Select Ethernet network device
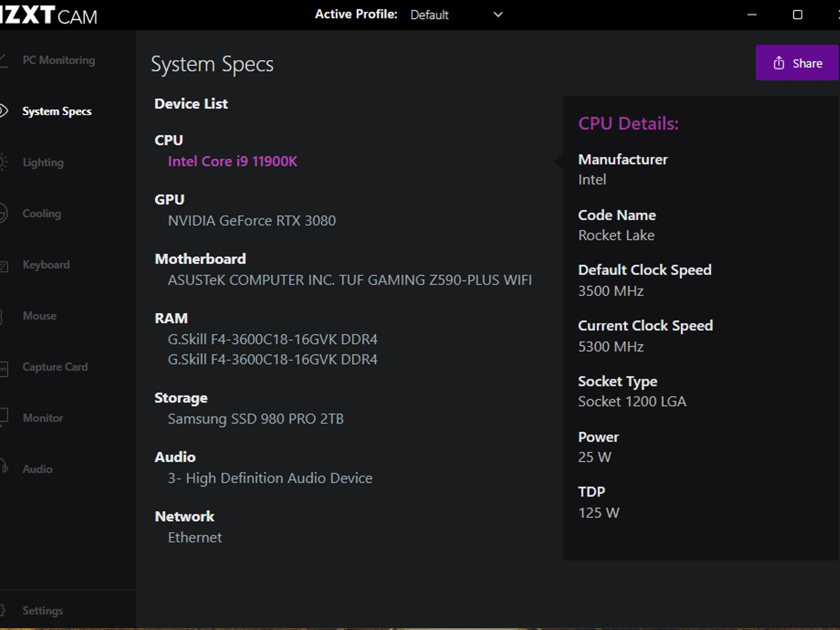 [x=195, y=537]
